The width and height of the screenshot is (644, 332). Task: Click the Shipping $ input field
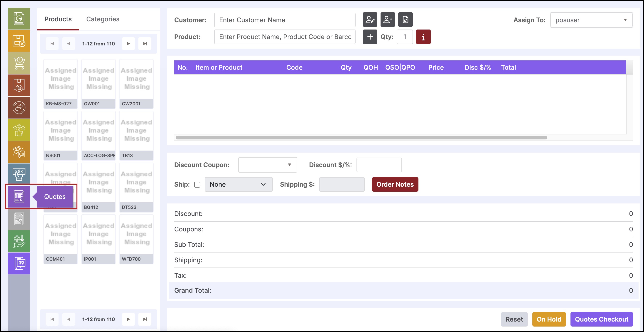point(342,184)
